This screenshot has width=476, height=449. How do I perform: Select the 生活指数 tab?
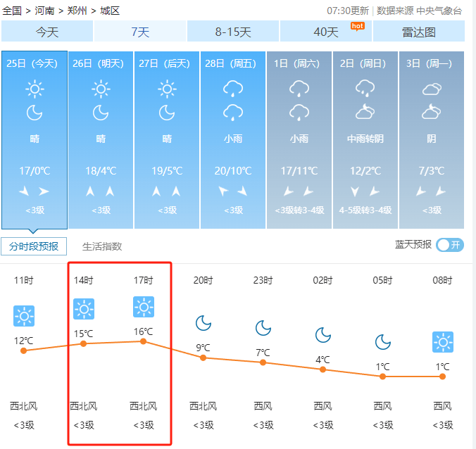coord(102,246)
